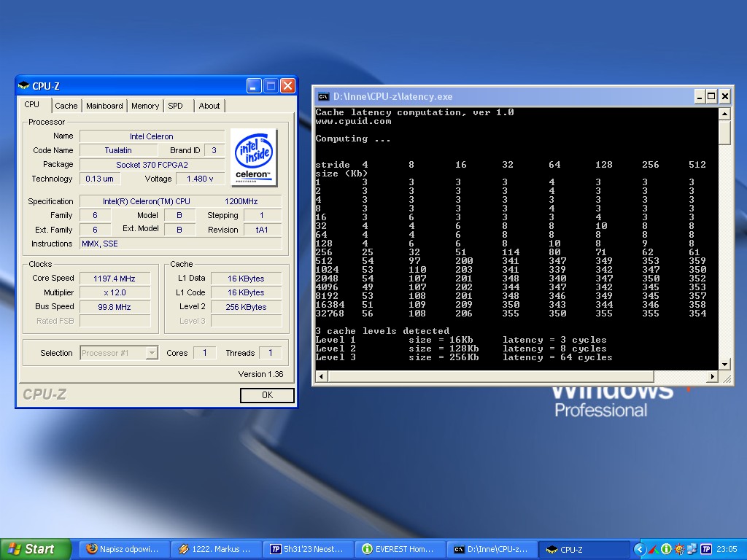Screen dimensions: 747x560
Task: Activate the '5h31'23 Neost...' taskbar button
Action: (x=307, y=549)
